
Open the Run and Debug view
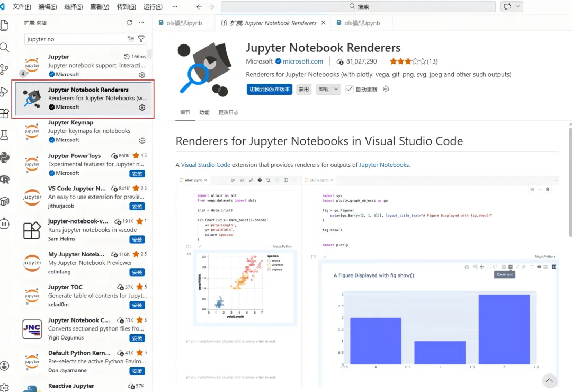click(x=4, y=91)
